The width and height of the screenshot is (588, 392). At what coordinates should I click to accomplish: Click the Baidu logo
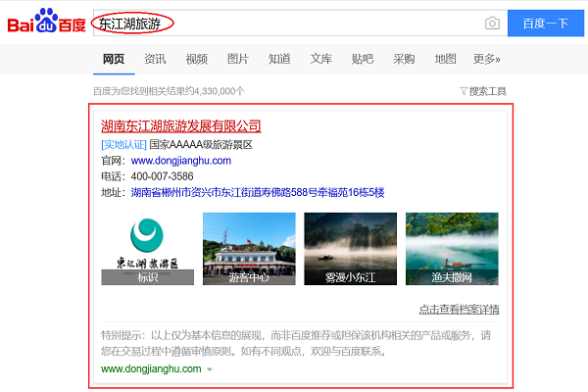[46, 23]
